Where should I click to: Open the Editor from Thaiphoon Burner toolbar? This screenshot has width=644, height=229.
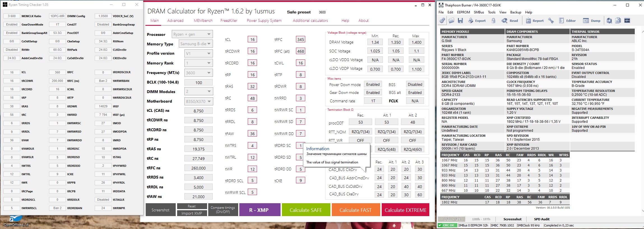click(x=567, y=20)
